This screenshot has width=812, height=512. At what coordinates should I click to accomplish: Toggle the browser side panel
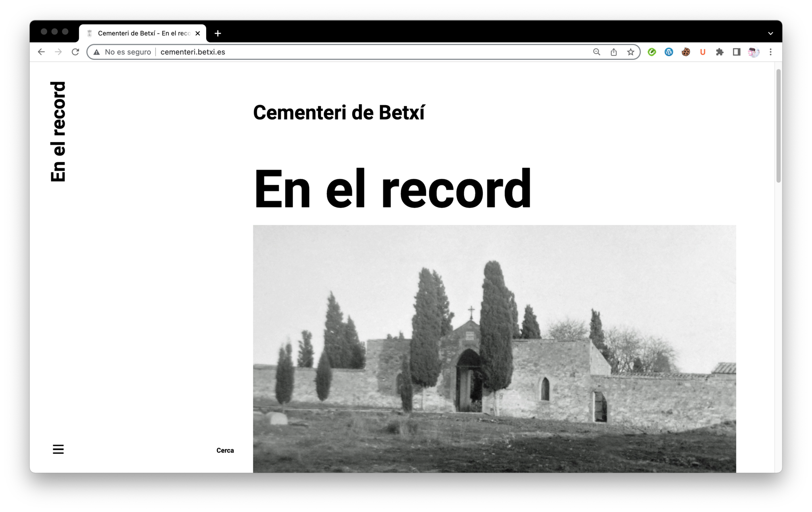pos(737,52)
